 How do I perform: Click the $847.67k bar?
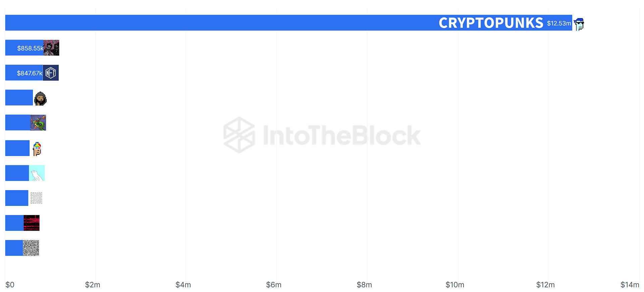point(24,73)
